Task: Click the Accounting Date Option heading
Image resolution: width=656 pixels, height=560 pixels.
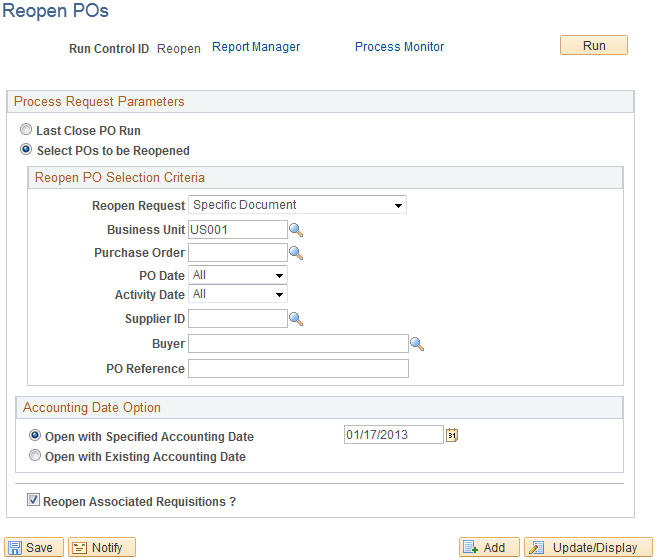Action: tap(92, 408)
